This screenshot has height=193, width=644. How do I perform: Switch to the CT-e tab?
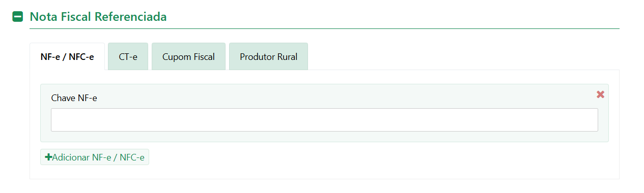tap(128, 56)
